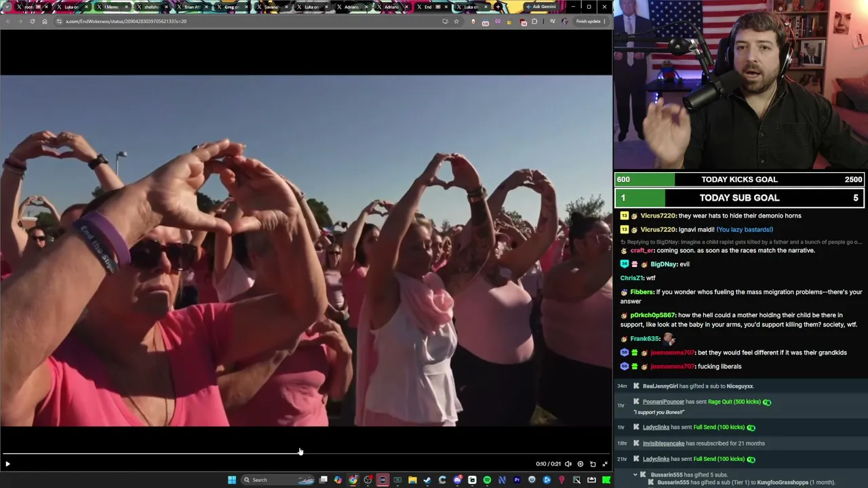Click the 0:10 / 0:21 video timestamp

coord(549,464)
